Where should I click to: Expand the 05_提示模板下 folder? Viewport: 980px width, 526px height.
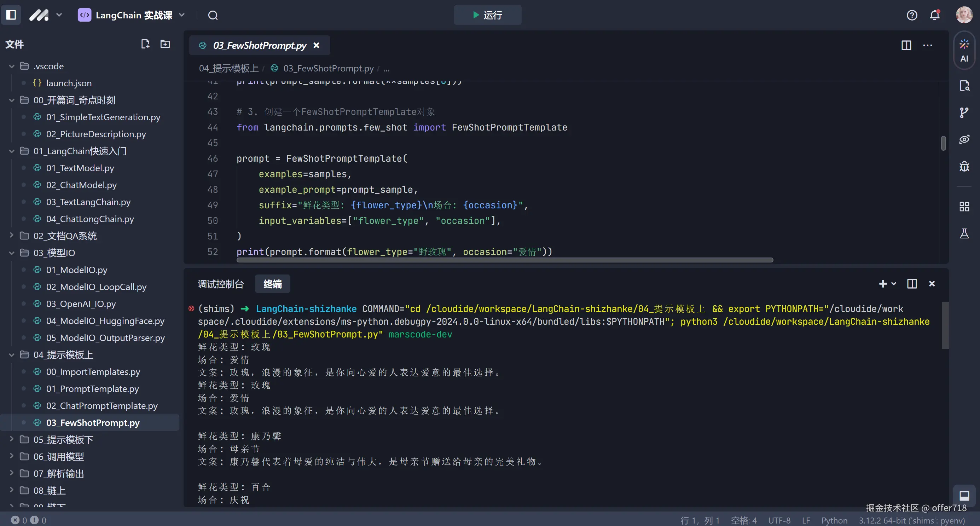click(63, 440)
